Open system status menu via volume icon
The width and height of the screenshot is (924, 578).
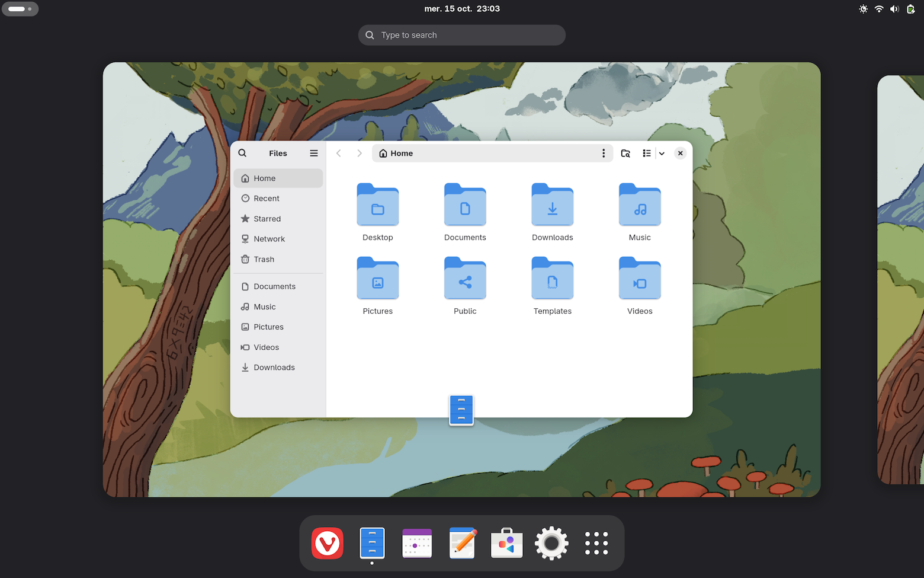pyautogui.click(x=894, y=9)
